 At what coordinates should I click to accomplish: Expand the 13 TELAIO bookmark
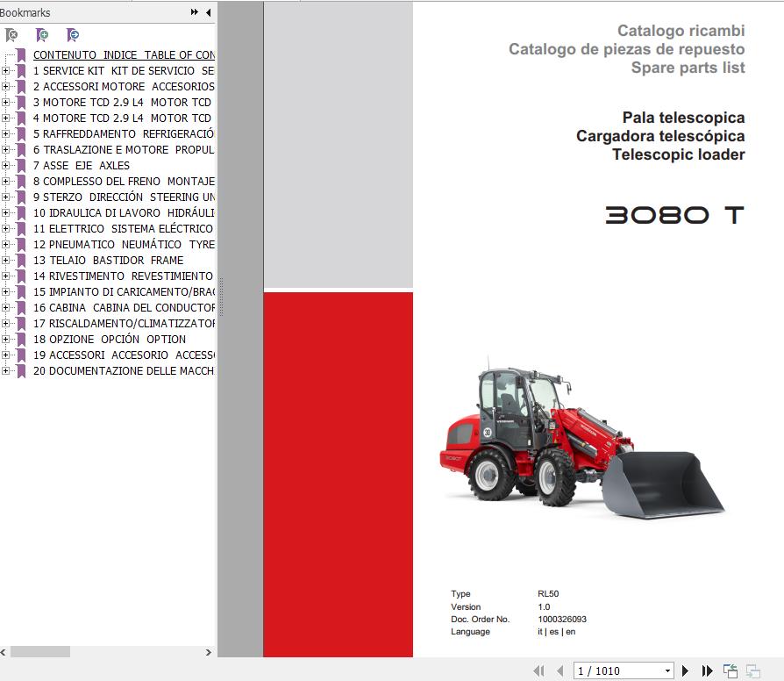[x=5, y=260]
